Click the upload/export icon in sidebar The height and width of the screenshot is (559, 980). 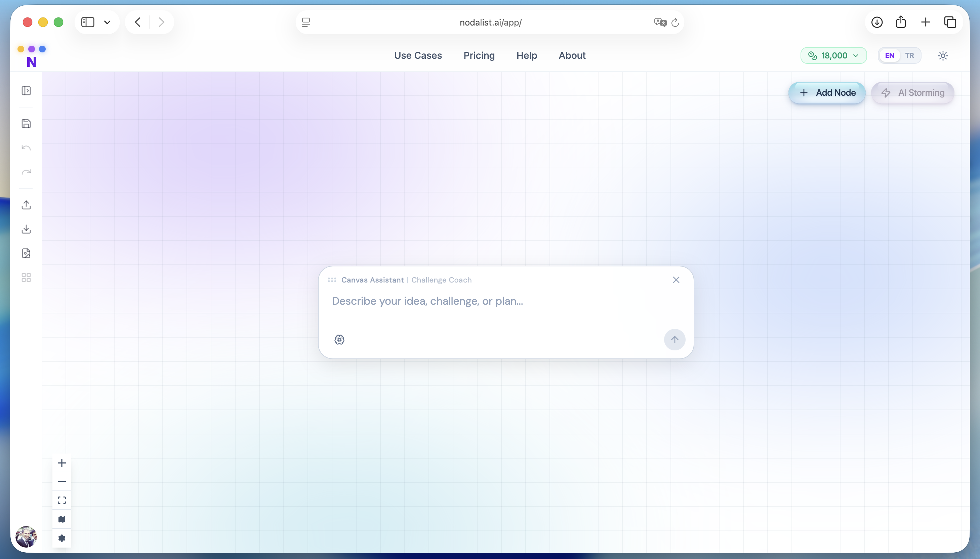pos(26,205)
